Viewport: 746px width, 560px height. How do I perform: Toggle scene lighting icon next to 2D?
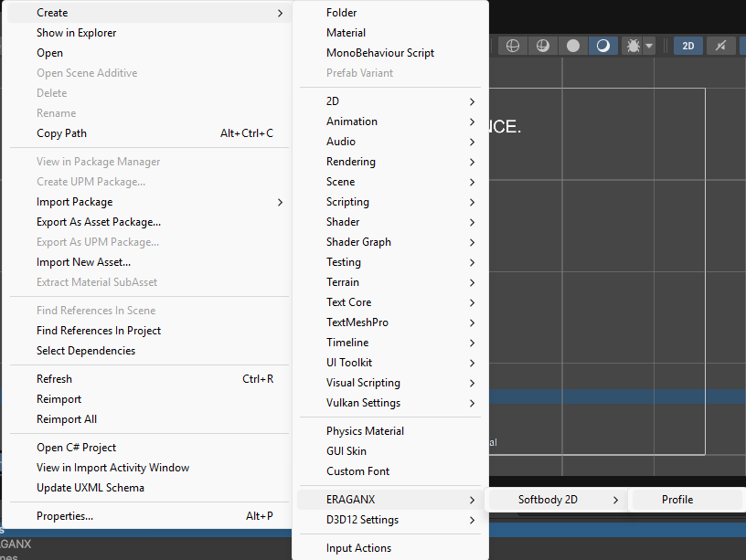pos(720,46)
